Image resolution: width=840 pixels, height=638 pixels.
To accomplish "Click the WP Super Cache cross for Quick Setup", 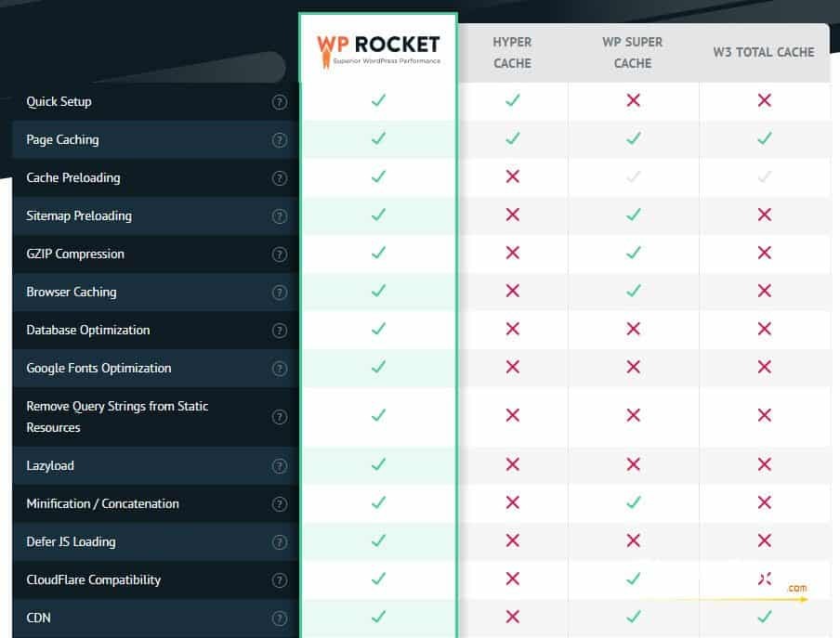I will coord(633,100).
